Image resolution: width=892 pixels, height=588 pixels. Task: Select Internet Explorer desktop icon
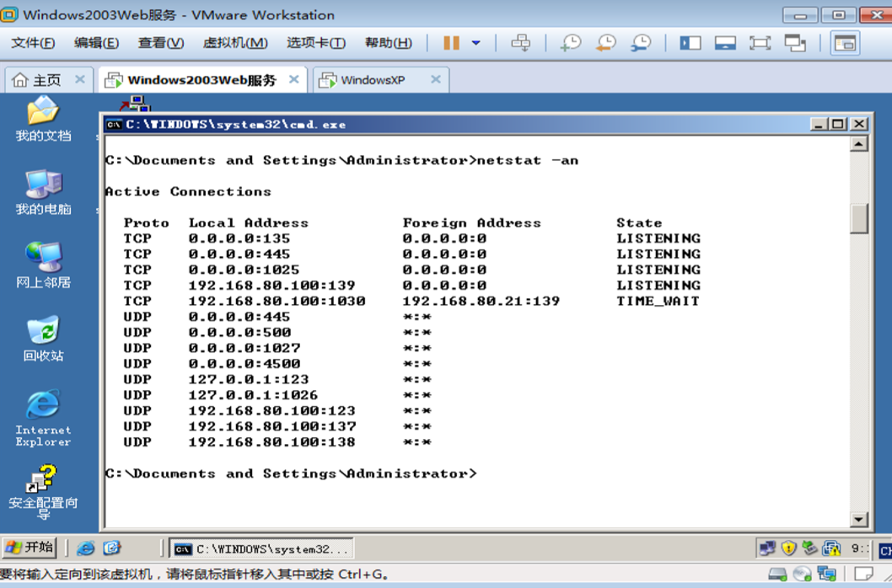tap(43, 418)
